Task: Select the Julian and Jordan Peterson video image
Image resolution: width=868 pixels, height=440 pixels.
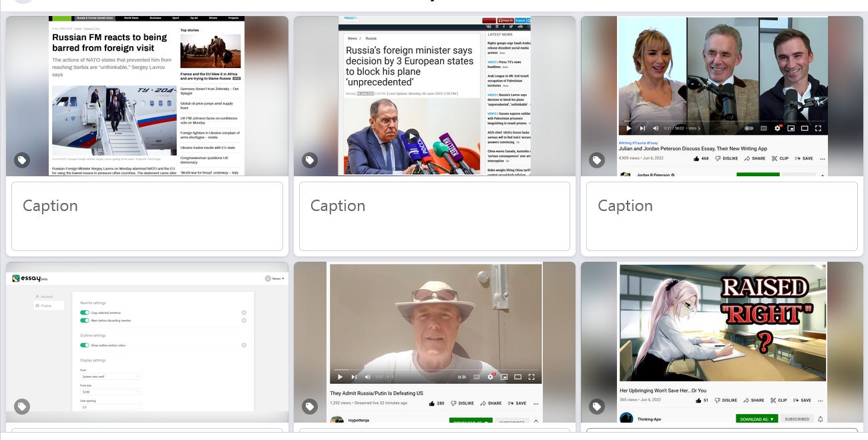Action: (x=722, y=96)
